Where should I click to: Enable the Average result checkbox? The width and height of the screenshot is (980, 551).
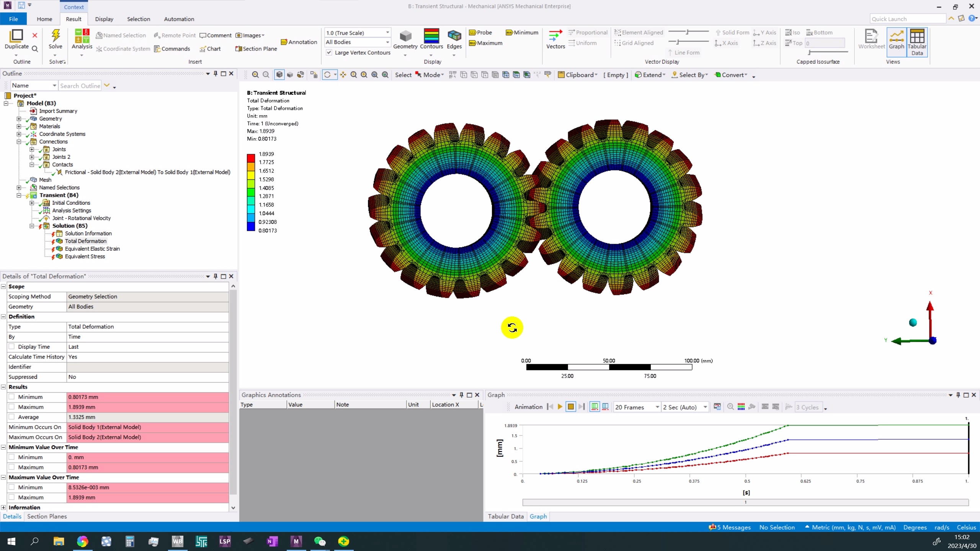click(x=12, y=417)
